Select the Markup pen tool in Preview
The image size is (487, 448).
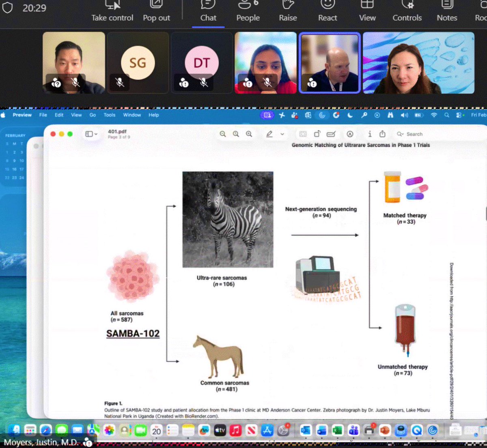(270, 134)
